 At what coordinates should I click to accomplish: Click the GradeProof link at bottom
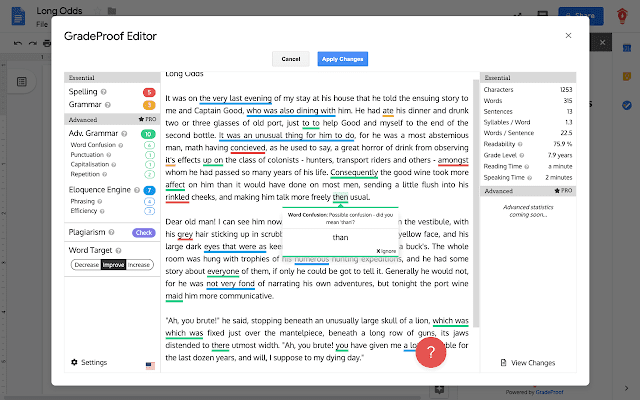point(549,392)
